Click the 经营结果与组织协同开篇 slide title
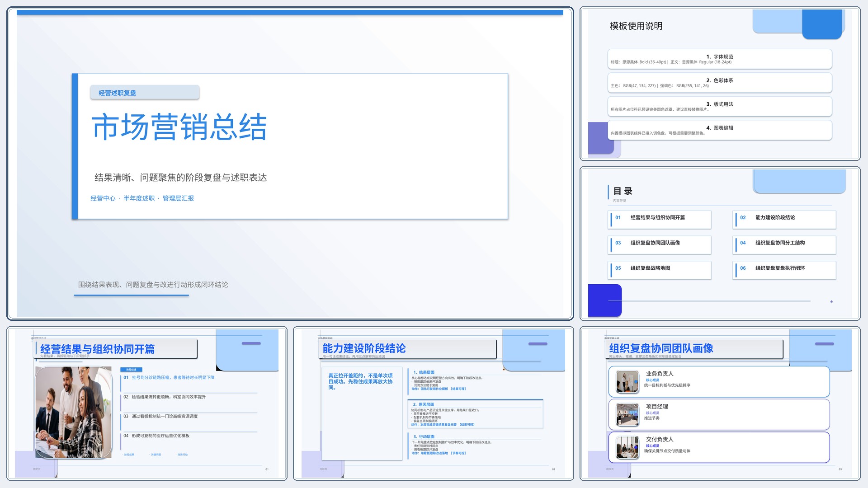This screenshot has height=488, width=868. pyautogui.click(x=97, y=349)
